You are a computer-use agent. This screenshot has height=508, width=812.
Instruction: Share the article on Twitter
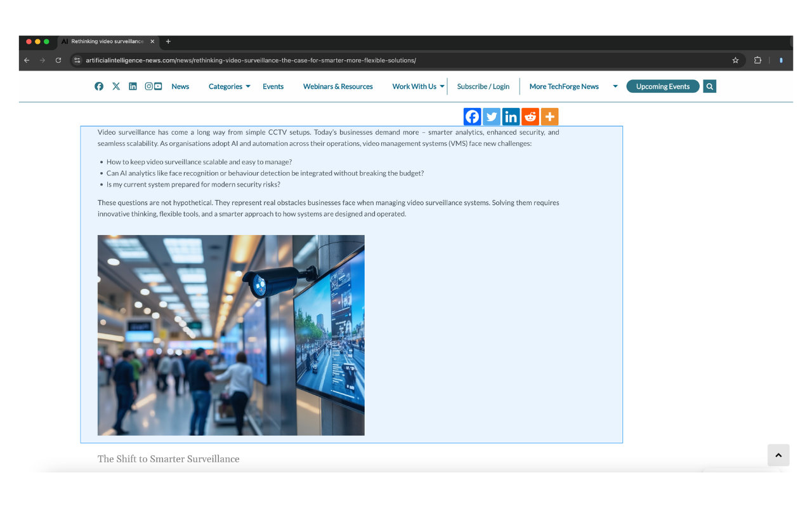[492, 116]
